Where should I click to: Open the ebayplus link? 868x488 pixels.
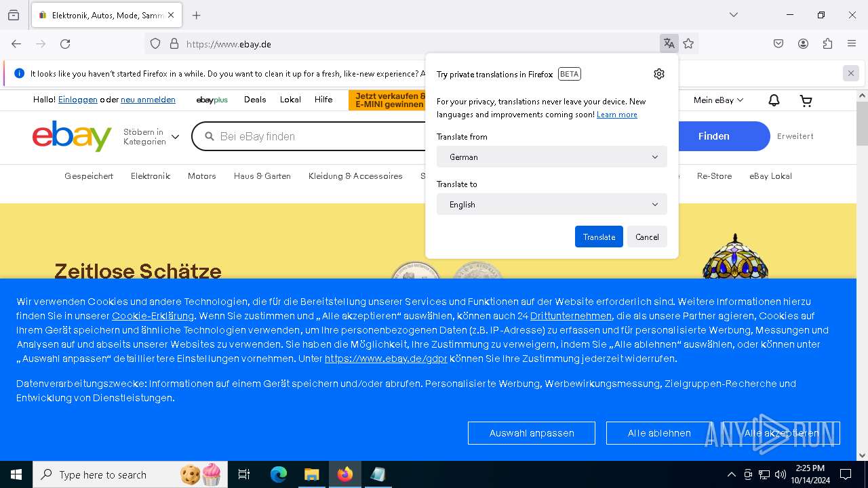tap(212, 100)
